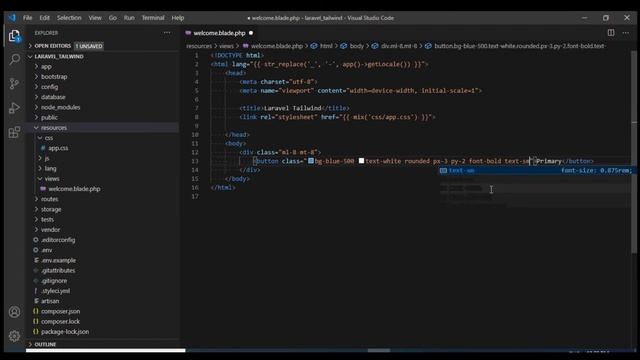Click the text-white color swatch in code

click(x=361, y=161)
